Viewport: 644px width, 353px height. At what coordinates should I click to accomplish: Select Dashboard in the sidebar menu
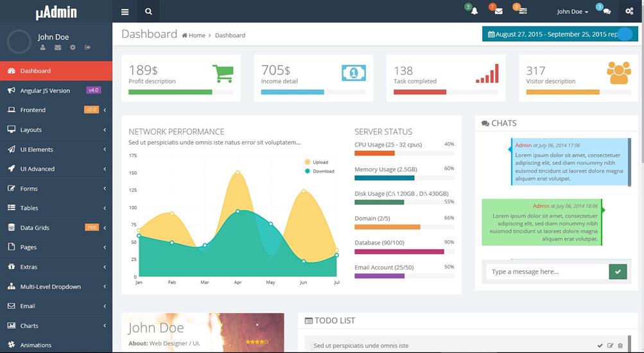click(56, 71)
